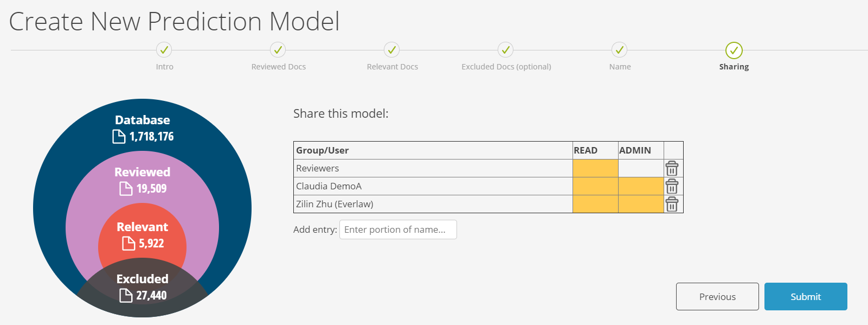Go to Reviewed Docs step checkmark

[278, 50]
